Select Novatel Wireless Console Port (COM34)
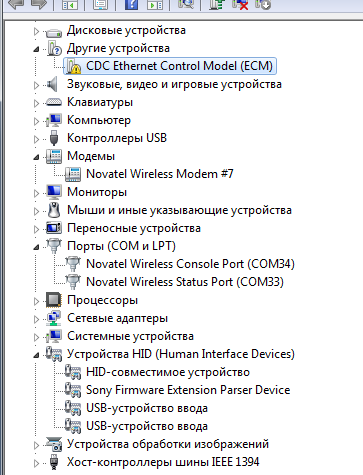 (x=190, y=264)
